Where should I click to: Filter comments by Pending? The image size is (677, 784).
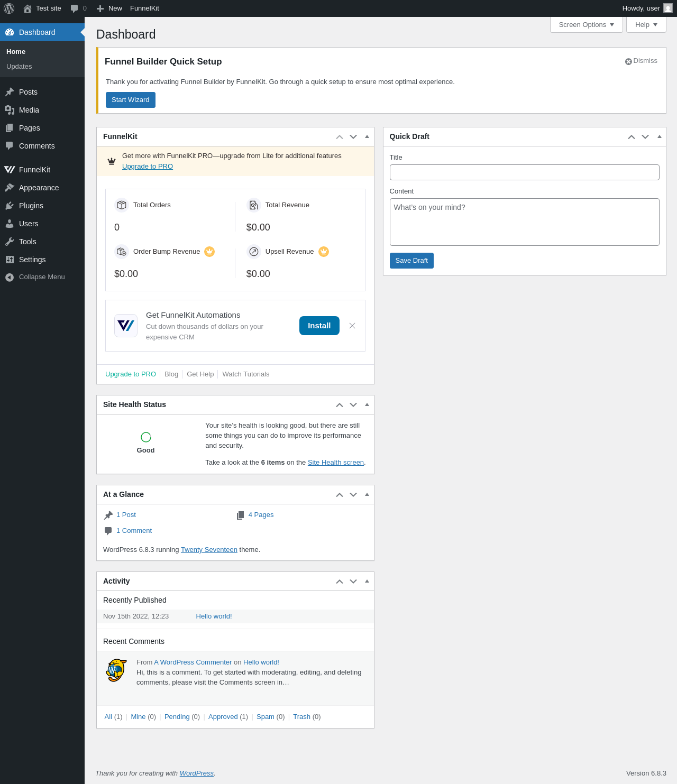coord(177,717)
